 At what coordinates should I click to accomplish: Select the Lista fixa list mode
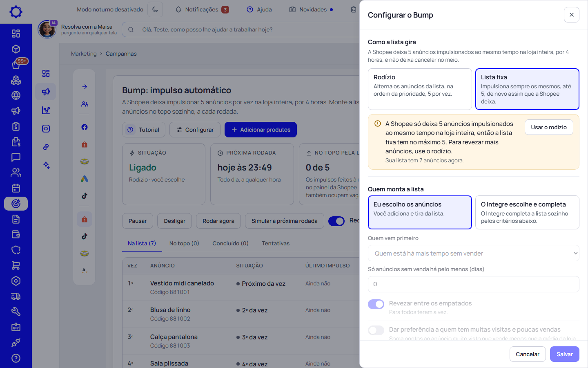[x=527, y=89]
